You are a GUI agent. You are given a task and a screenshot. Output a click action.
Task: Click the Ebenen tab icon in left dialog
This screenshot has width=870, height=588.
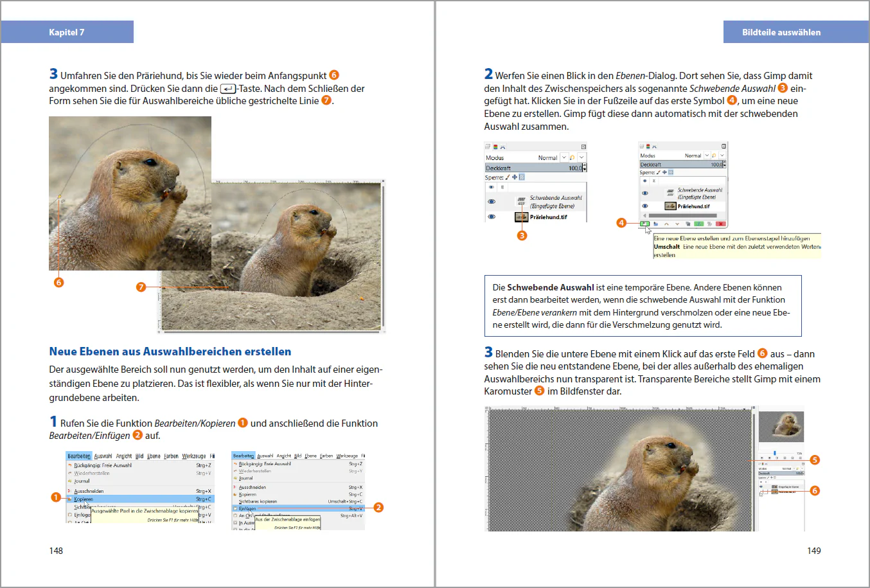pyautogui.click(x=488, y=147)
